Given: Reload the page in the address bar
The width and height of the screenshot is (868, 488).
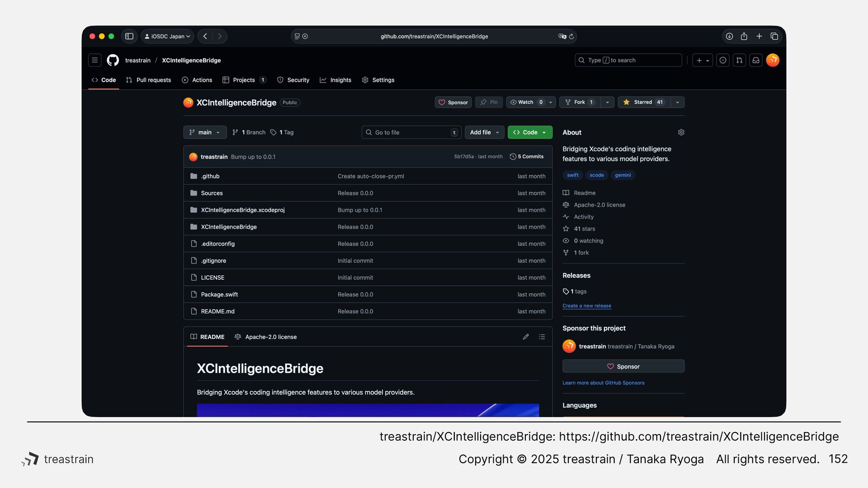Looking at the screenshot, I should (x=571, y=36).
